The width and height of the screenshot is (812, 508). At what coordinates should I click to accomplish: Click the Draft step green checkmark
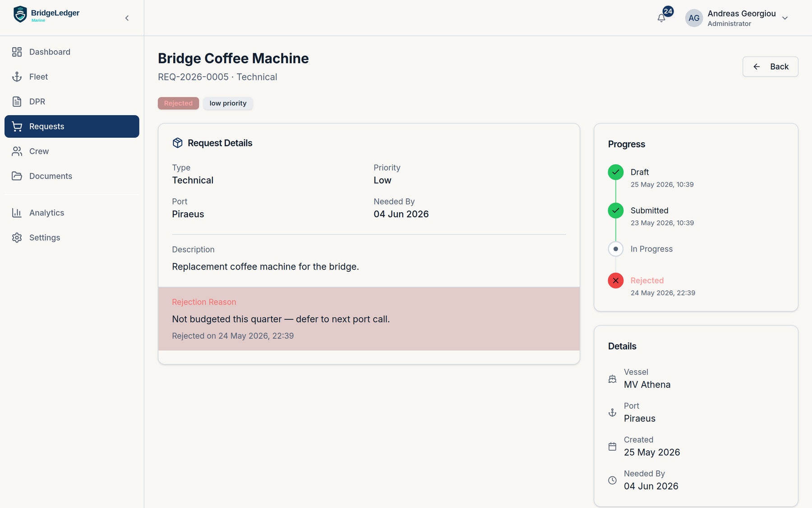pyautogui.click(x=615, y=172)
